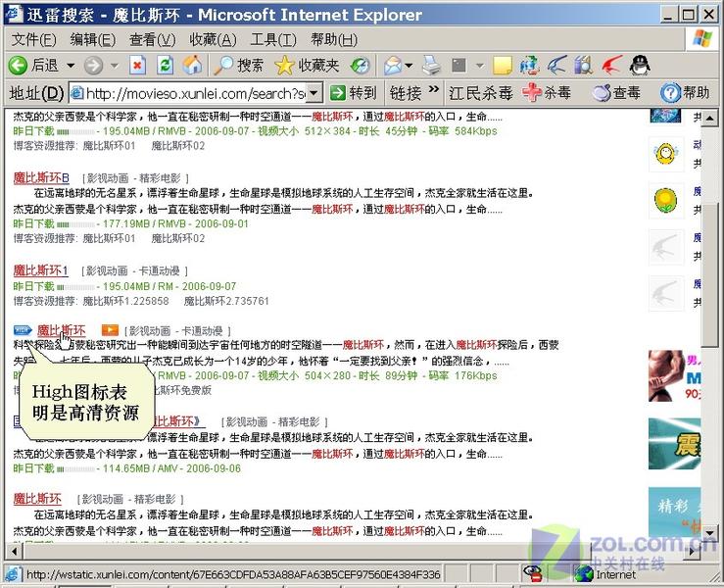Open the 收藏(A) menu
This screenshot has height=588, width=724.
213,40
